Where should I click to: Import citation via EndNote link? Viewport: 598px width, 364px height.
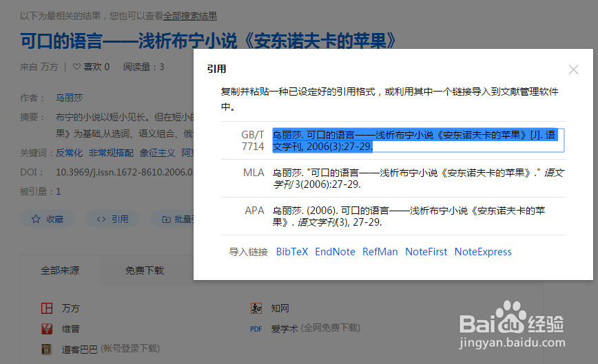click(x=335, y=252)
